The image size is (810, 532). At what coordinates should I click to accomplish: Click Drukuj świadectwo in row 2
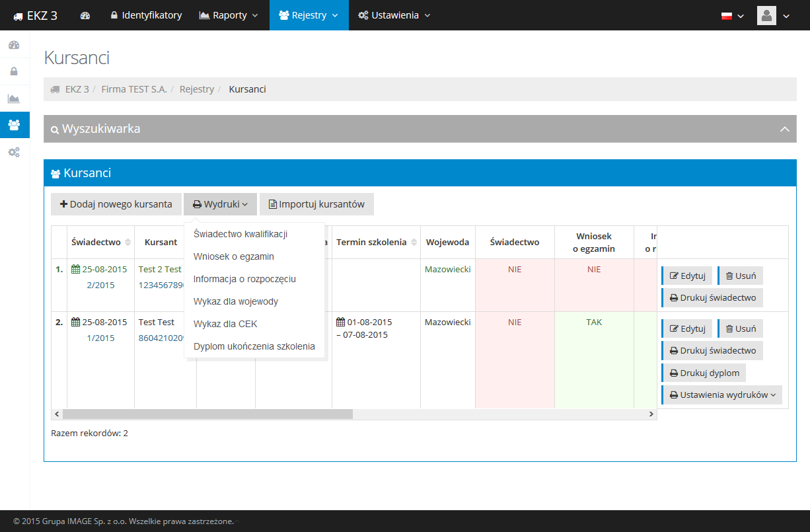tap(712, 350)
